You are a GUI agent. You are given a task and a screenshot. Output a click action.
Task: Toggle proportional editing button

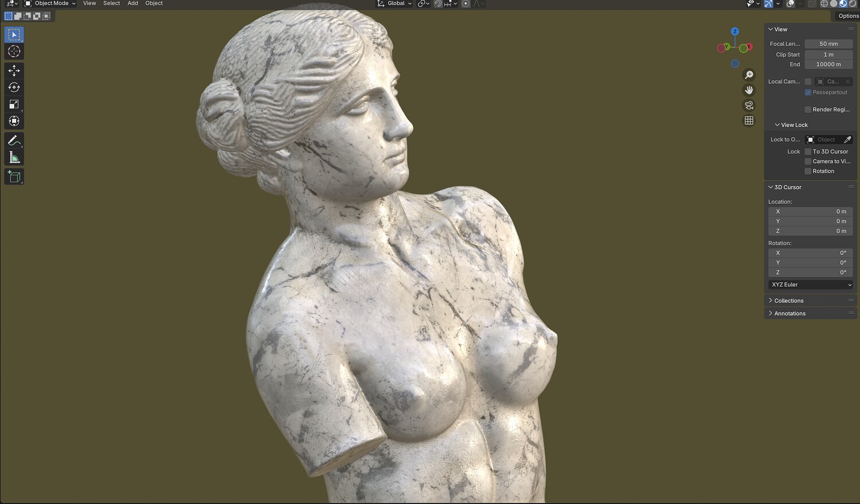(466, 3)
